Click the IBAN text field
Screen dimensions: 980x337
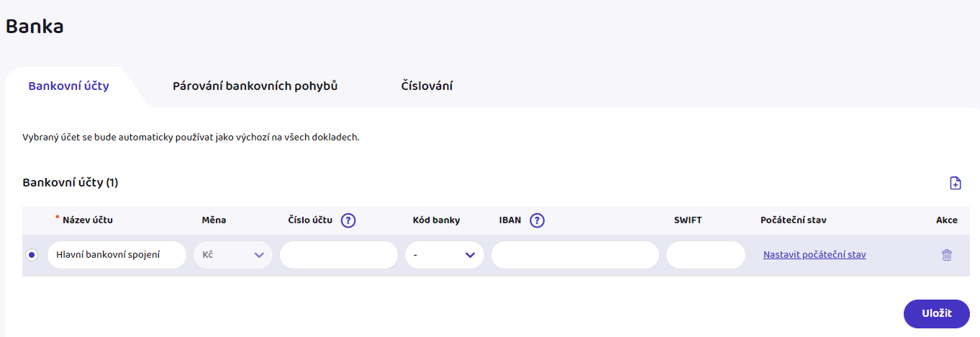(x=575, y=255)
